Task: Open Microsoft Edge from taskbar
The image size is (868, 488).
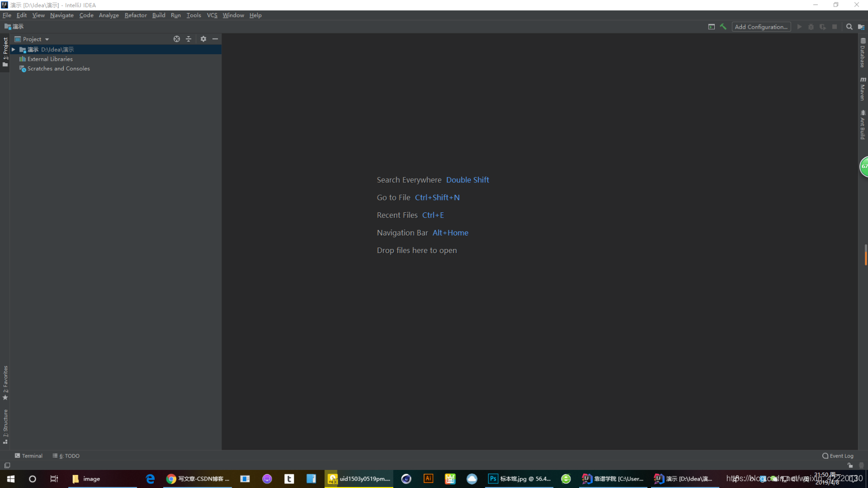Action: click(150, 479)
